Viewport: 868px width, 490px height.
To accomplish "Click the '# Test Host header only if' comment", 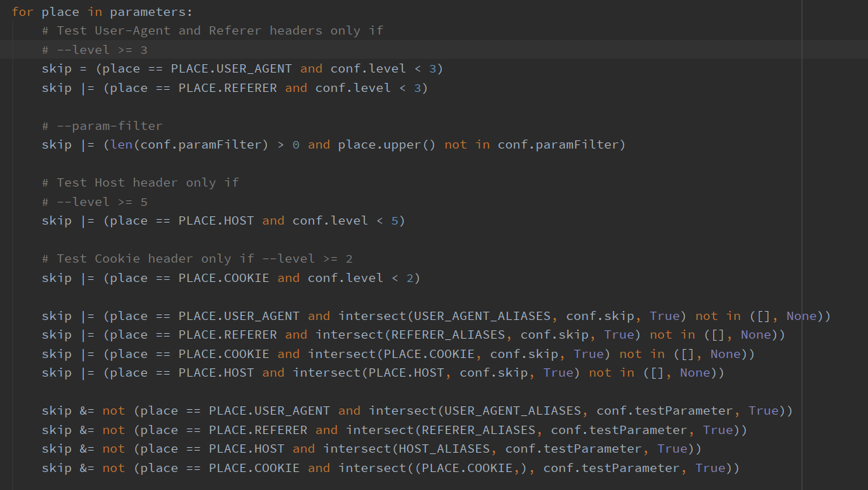I will [x=140, y=182].
